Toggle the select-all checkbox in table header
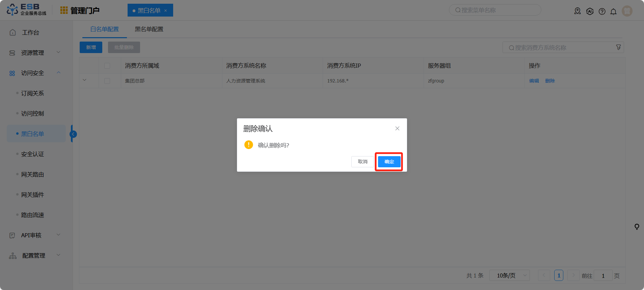 (107, 66)
